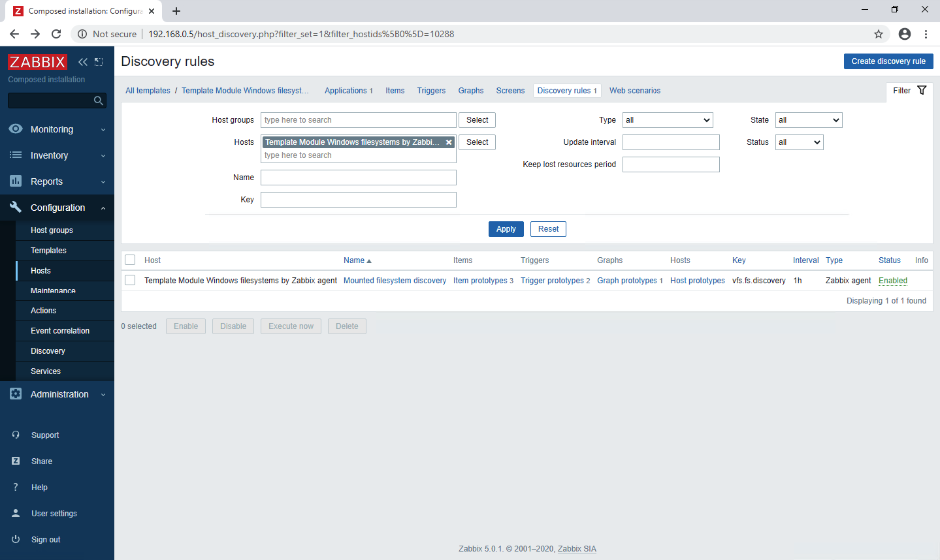Sort table by Name column
Viewport: 940px width, 560px height.
click(357, 260)
